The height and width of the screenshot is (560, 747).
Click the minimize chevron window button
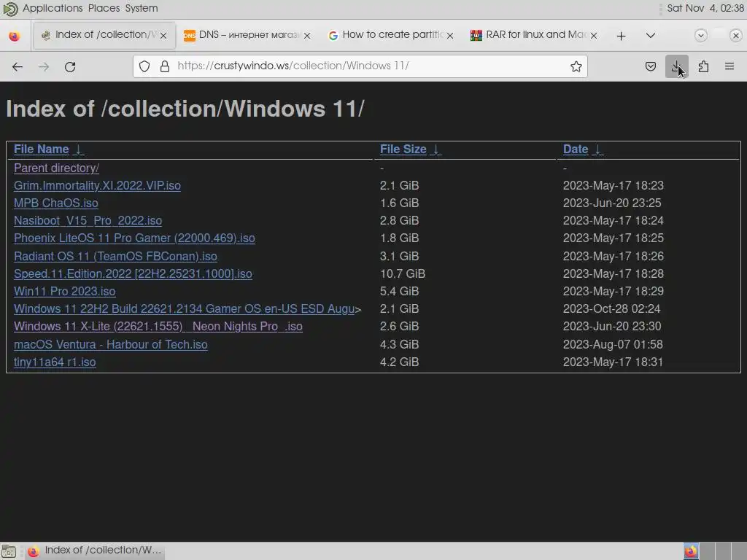(x=700, y=36)
